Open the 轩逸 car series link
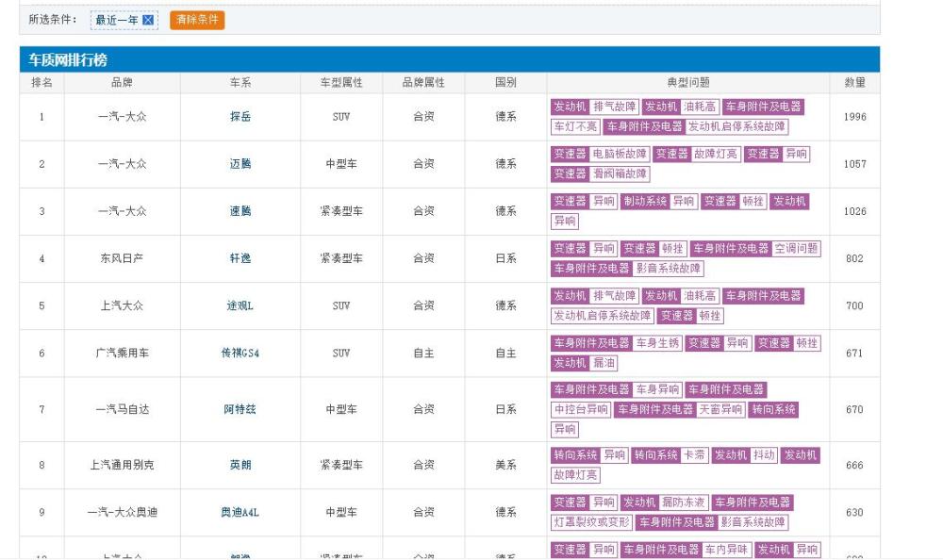The image size is (943, 560). coord(240,258)
